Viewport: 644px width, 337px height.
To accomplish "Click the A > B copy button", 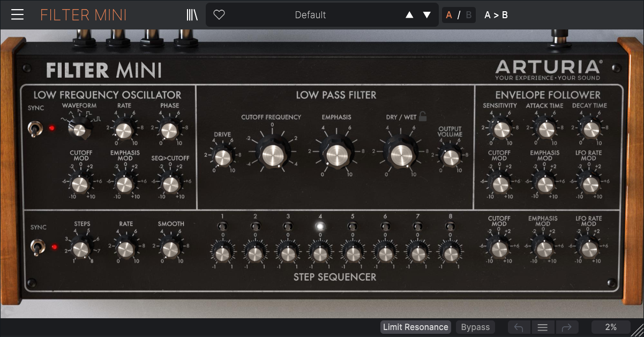I will (x=496, y=15).
